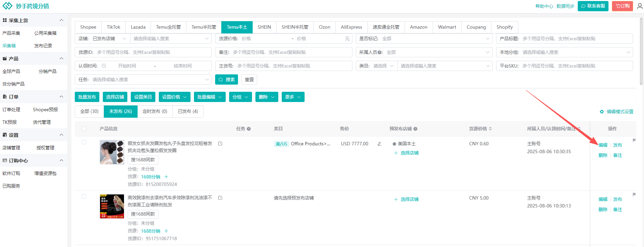Image resolution: width=644 pixels, height=247 pixels.
Task: Expand the 批量编辑 dropdown
Action: [209, 97]
